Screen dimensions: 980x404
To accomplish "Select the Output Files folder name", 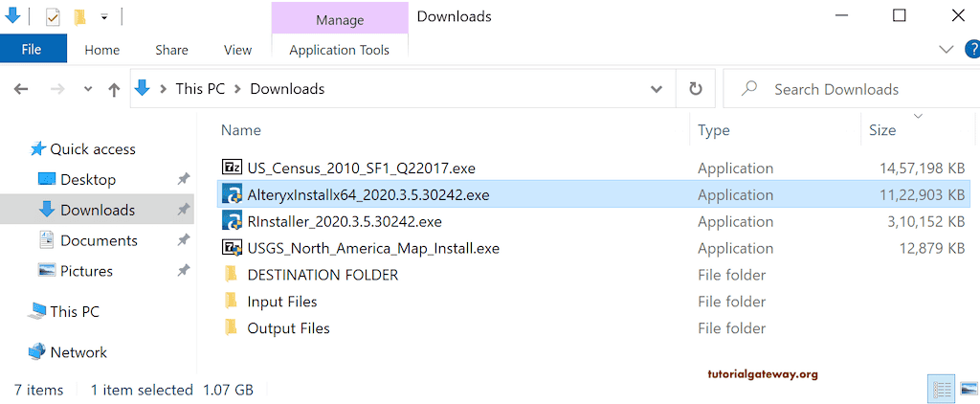I will tap(288, 328).
